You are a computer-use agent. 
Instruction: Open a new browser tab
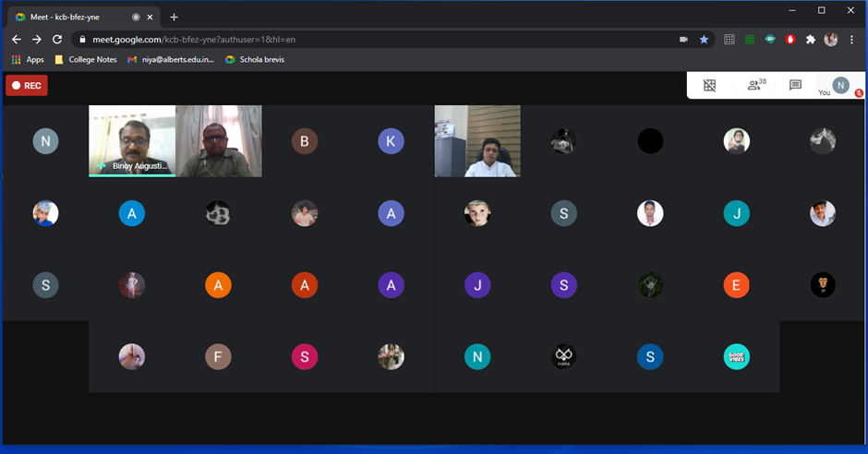tap(174, 17)
